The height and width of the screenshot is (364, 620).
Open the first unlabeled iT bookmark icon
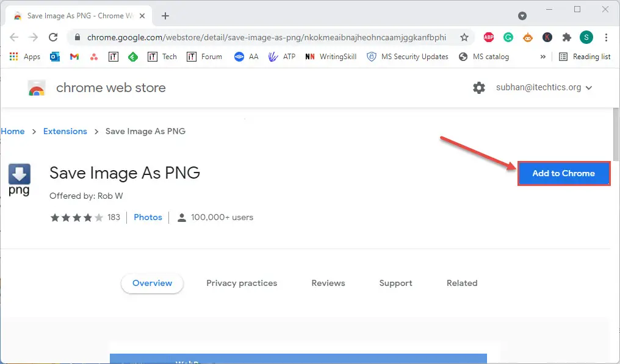[x=113, y=57]
